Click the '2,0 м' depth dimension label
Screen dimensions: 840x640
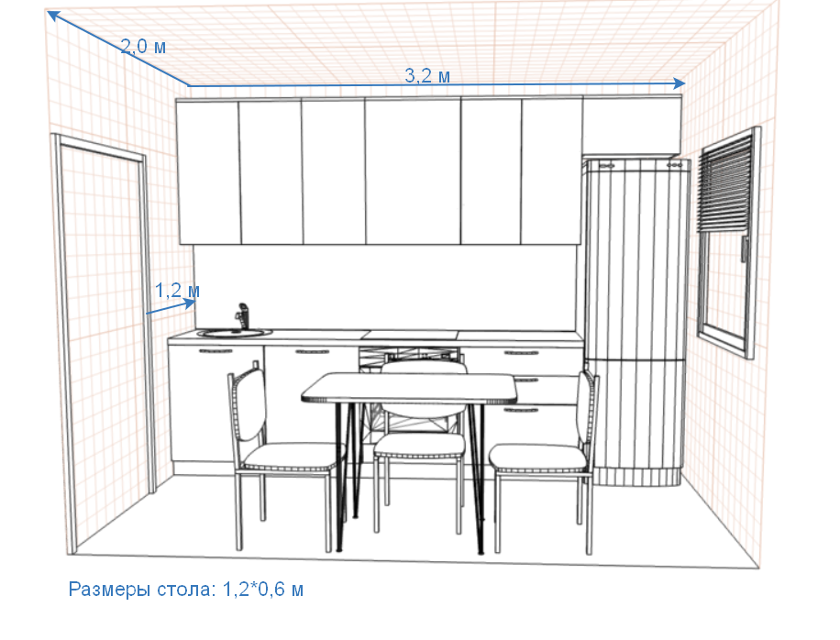143,47
